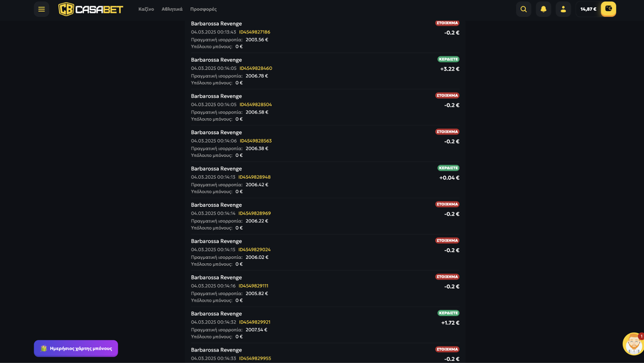Open transaction ID4549827186
The width and height of the screenshot is (644, 363).
[x=255, y=32]
